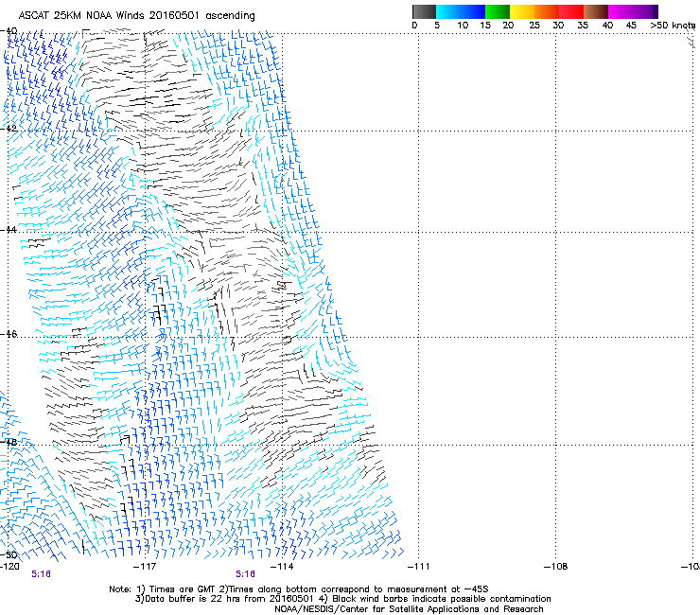This screenshot has width=700, height=615.
Task: Click the longitude label '-108' on the bottom axis
Action: point(556,567)
